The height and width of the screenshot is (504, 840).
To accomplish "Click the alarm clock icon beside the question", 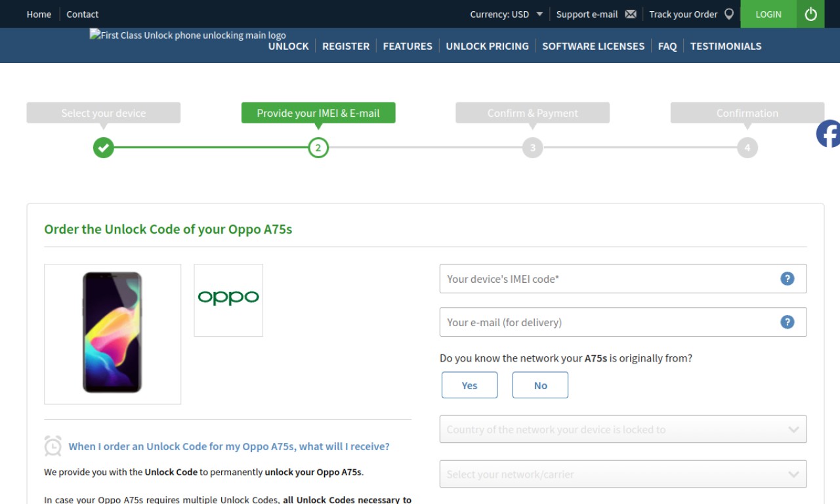I will tap(53, 446).
